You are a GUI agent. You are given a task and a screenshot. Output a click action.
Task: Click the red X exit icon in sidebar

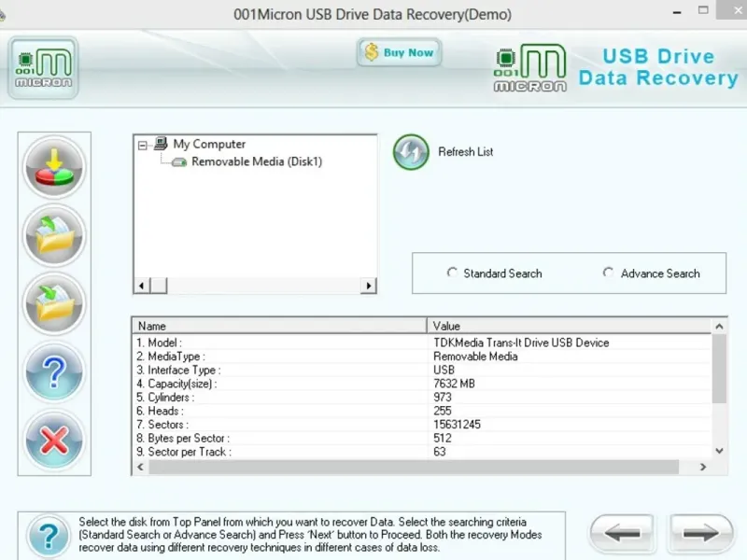(54, 441)
